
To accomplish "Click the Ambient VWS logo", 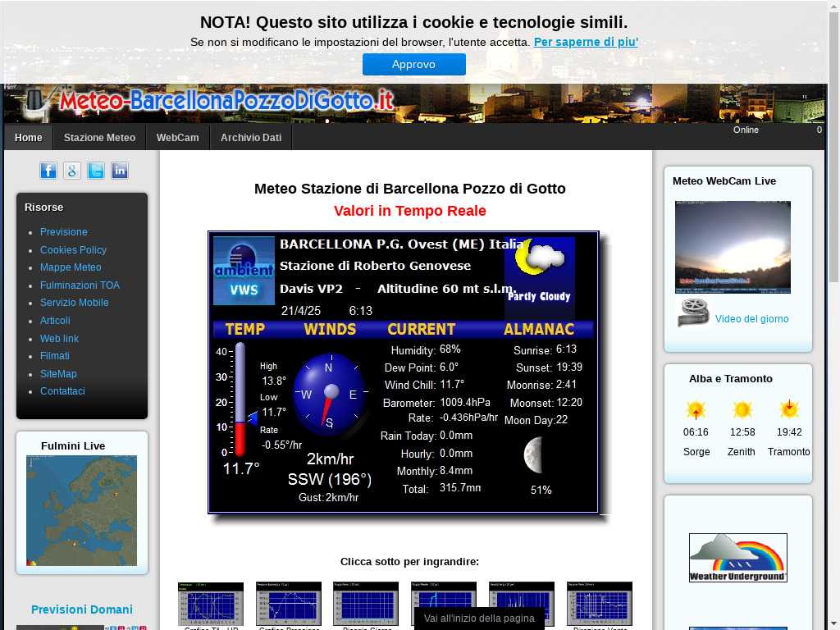I will pyautogui.click(x=244, y=271).
